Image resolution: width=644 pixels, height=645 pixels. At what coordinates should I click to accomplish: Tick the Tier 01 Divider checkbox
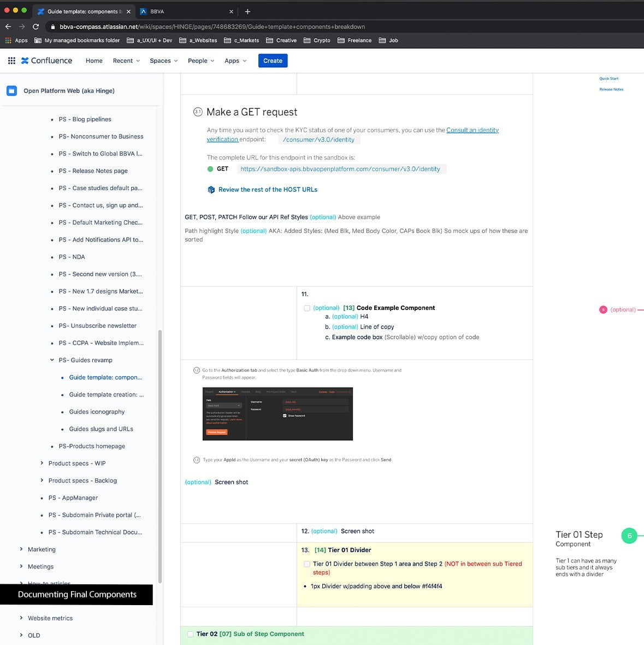307,564
